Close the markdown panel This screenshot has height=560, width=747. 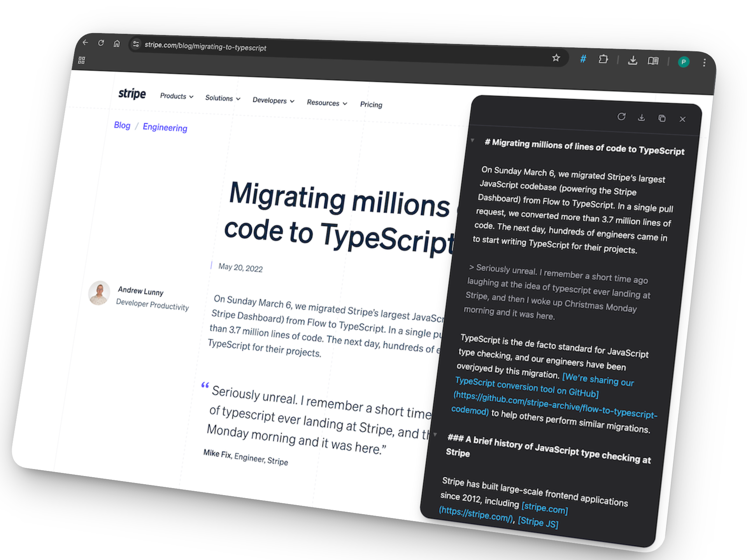click(x=682, y=119)
